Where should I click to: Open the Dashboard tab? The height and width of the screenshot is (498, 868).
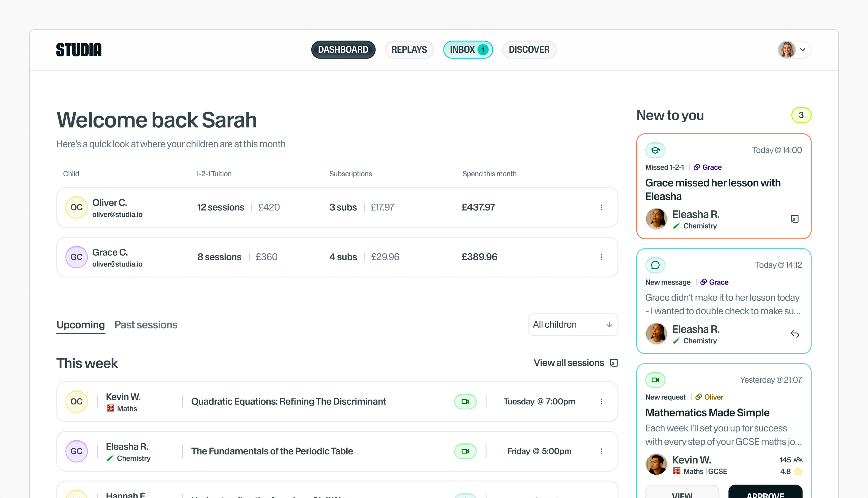coord(343,50)
